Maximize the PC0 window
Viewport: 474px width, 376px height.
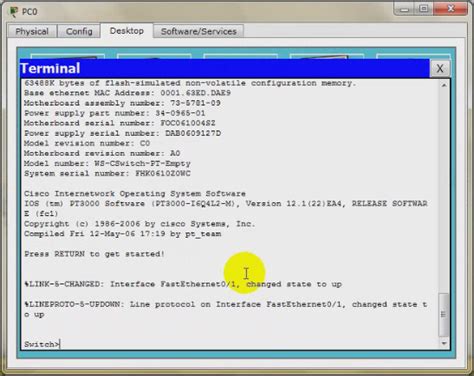click(424, 9)
